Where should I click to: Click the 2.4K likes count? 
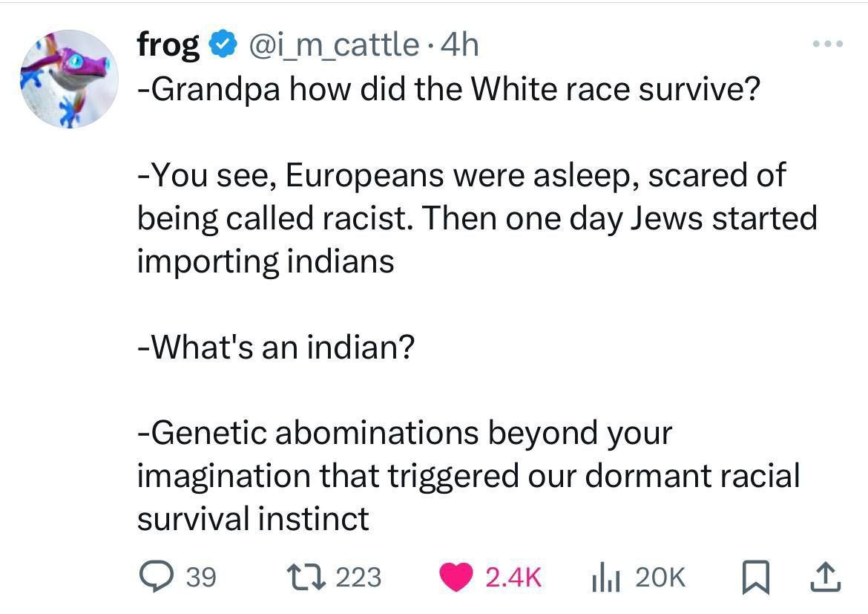tap(513, 577)
